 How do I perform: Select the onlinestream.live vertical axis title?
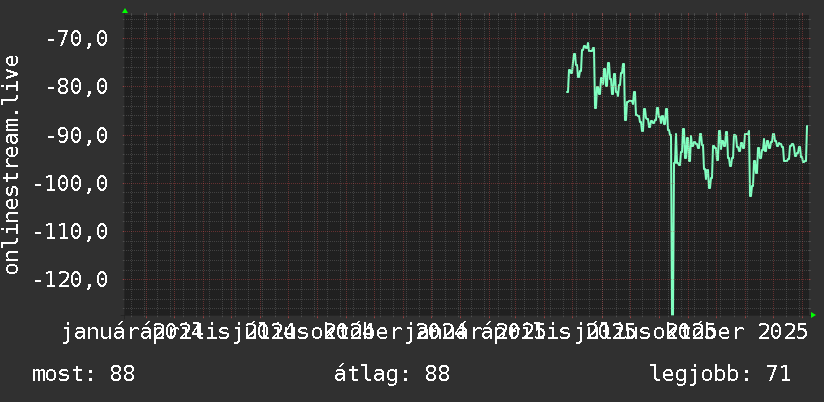click(11, 164)
